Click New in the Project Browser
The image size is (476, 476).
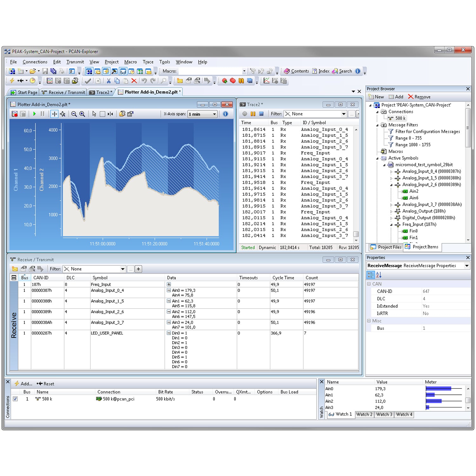click(x=376, y=97)
